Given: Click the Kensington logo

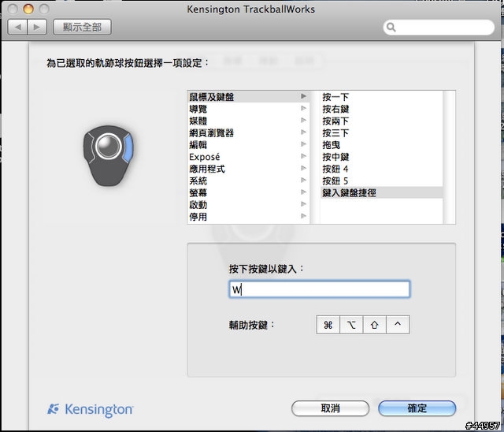Looking at the screenshot, I should pos(91,409).
